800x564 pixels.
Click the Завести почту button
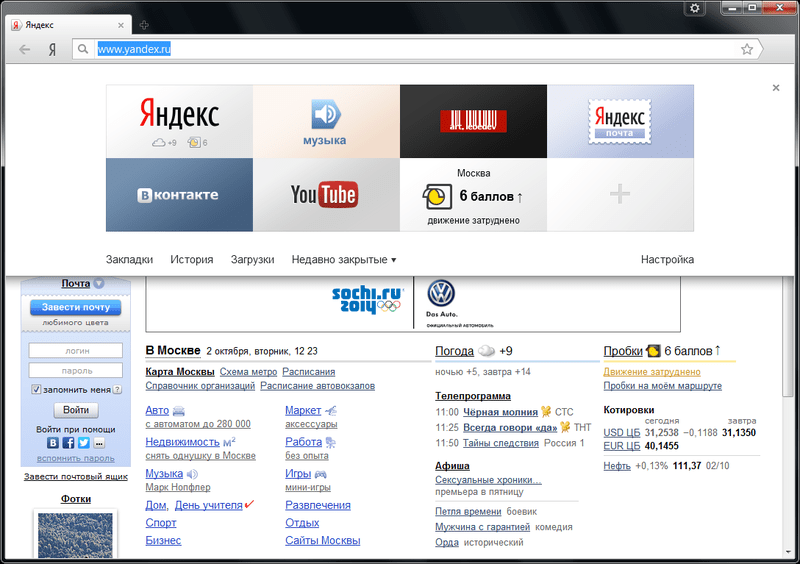(x=76, y=307)
